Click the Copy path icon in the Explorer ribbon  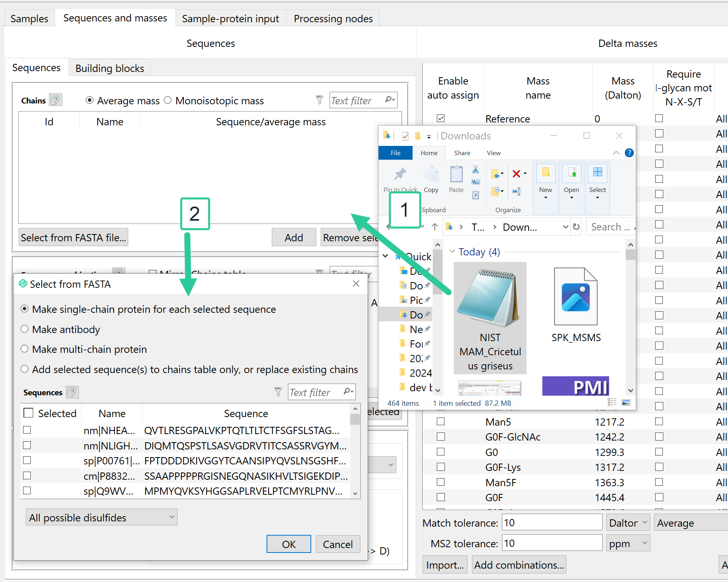pos(476,182)
